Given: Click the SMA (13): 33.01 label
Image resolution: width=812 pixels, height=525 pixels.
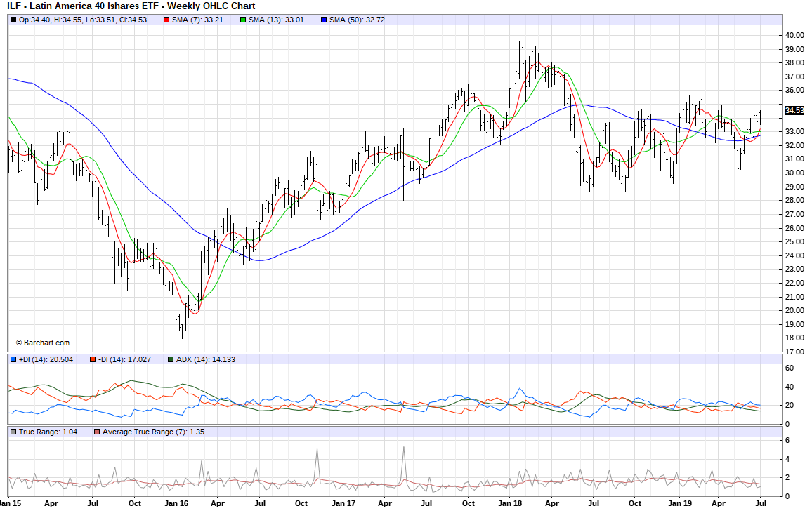Looking at the screenshot, I should coord(277,20).
